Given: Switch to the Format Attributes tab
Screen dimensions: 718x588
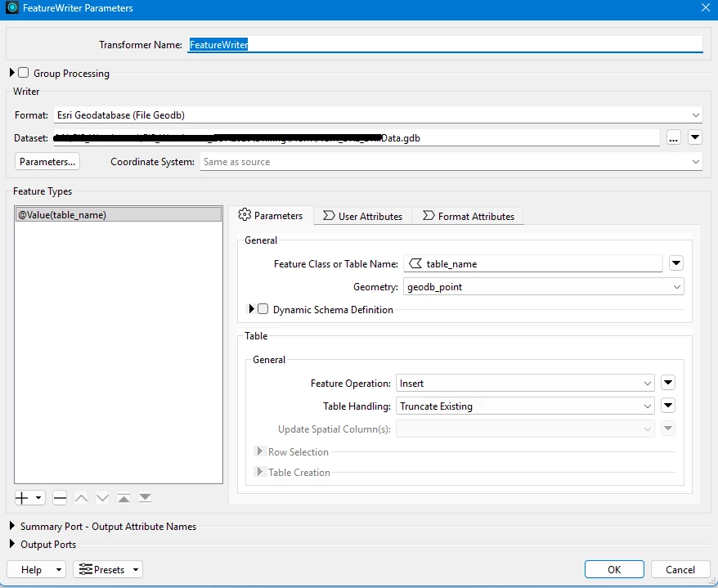Looking at the screenshot, I should coord(468,216).
